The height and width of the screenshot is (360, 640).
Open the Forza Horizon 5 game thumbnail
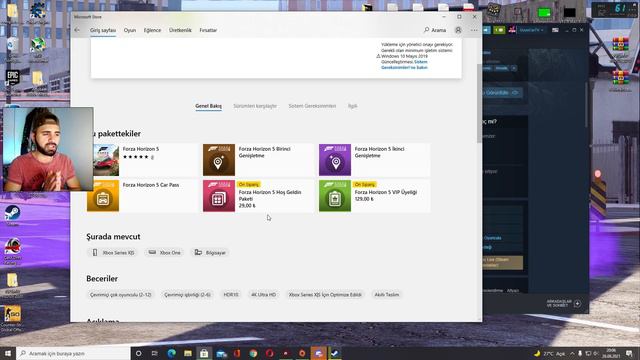(106, 160)
